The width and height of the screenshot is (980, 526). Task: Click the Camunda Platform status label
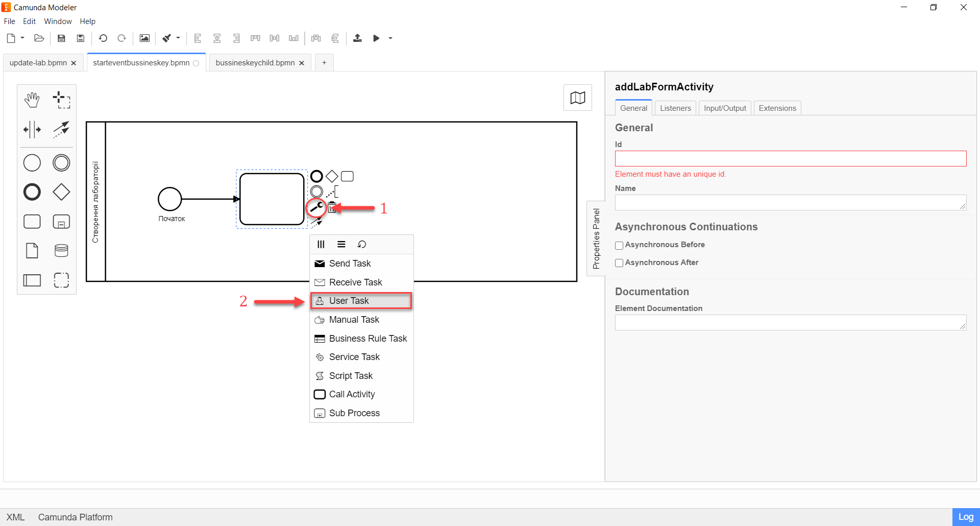point(75,517)
